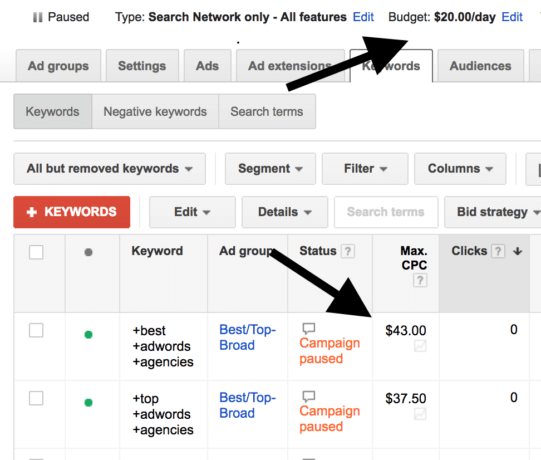Click the $43.00 Max CPC bid value

click(406, 331)
